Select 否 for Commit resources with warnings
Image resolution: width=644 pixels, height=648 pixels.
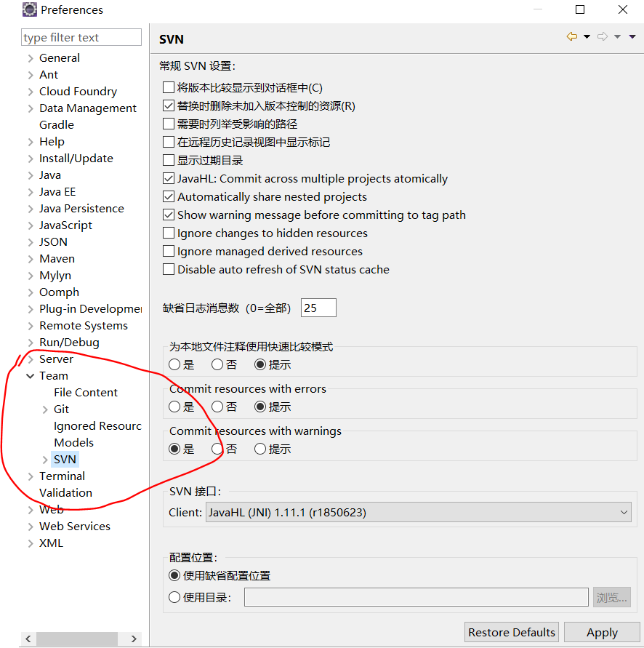217,449
